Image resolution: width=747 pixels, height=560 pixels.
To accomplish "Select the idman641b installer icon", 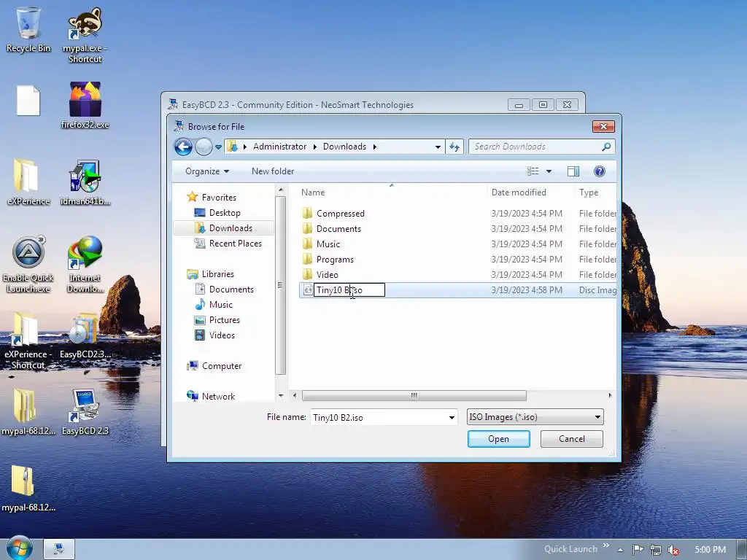I will click(85, 182).
